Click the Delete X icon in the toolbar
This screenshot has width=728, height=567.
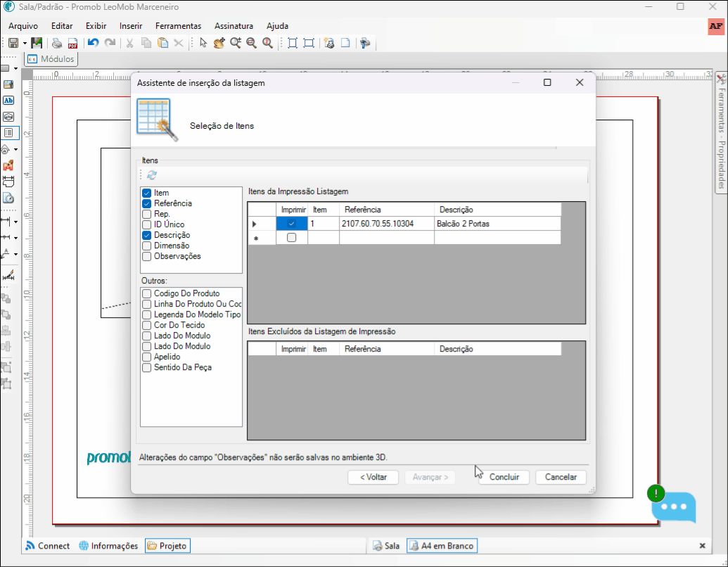(x=178, y=43)
